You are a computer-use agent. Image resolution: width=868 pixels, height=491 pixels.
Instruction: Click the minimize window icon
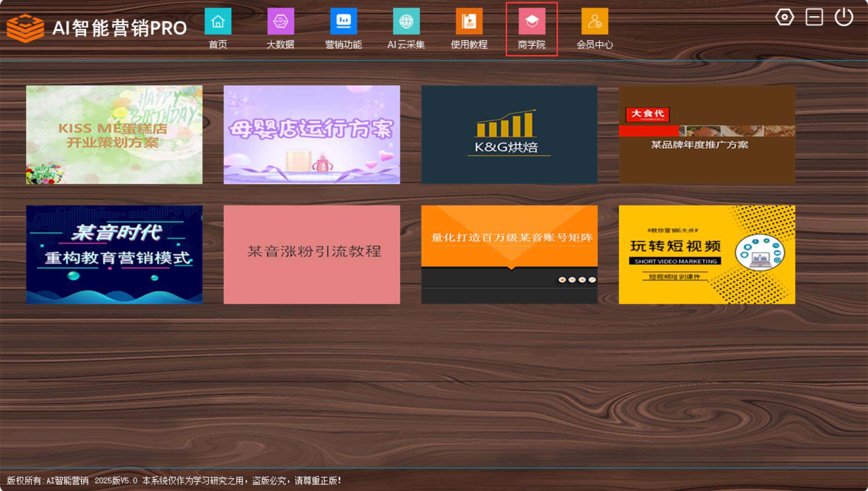point(814,17)
